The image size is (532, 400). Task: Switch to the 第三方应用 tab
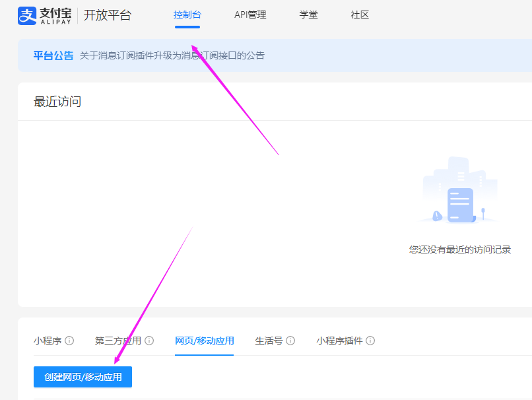[x=117, y=341]
